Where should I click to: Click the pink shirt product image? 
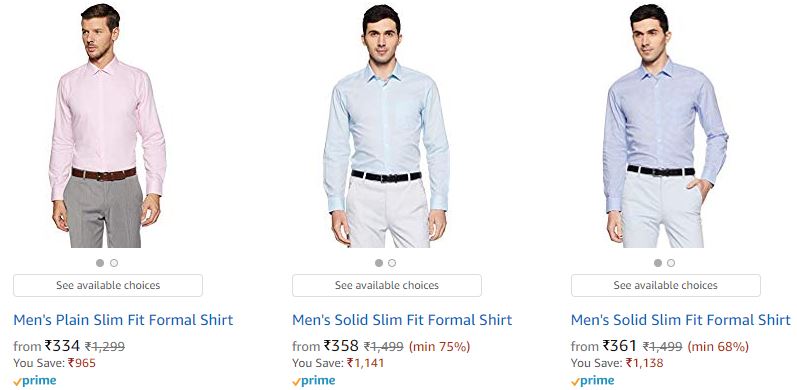coord(107,125)
